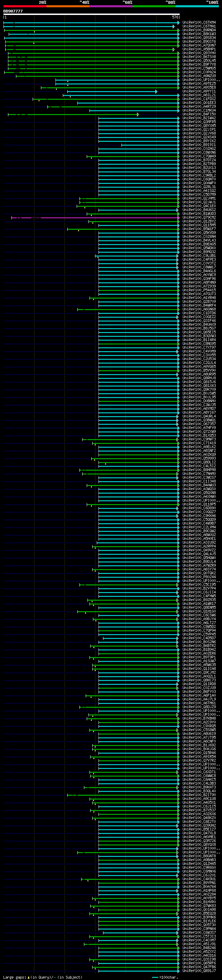
Task: Select the UniRef100_Q65RF6 row label
Action: (x=199, y=963)
